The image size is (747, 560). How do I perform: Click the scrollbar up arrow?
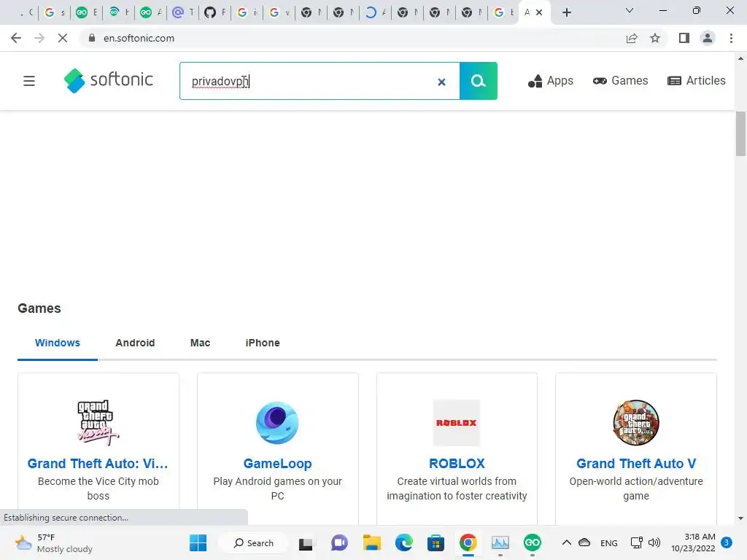click(x=740, y=59)
